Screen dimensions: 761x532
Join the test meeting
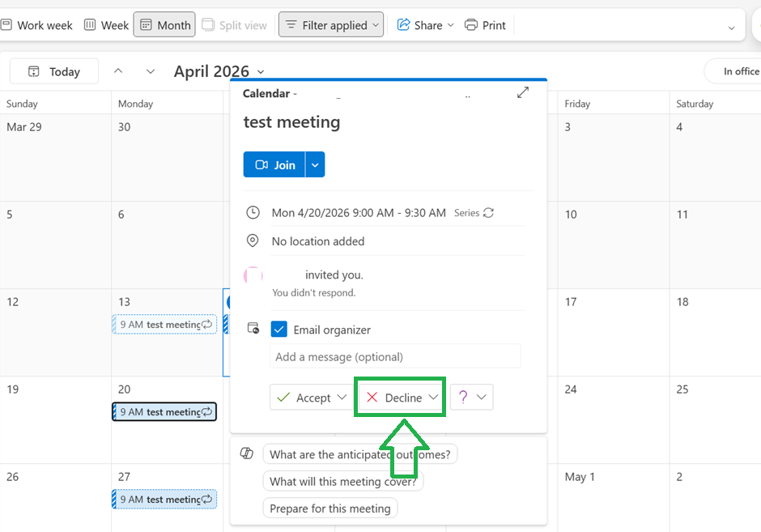274,164
